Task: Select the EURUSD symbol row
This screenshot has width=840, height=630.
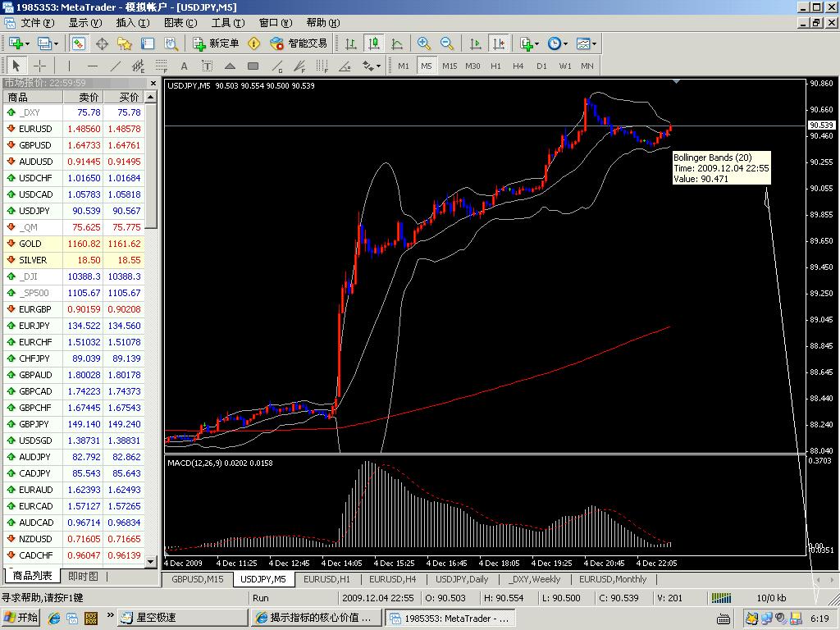Action: tap(74, 129)
